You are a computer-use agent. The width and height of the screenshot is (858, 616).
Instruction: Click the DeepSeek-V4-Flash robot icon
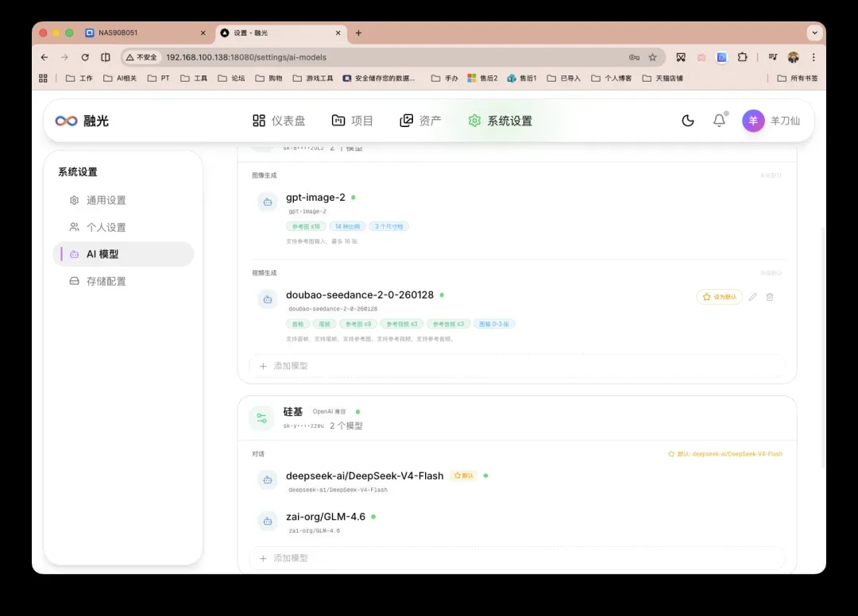268,480
